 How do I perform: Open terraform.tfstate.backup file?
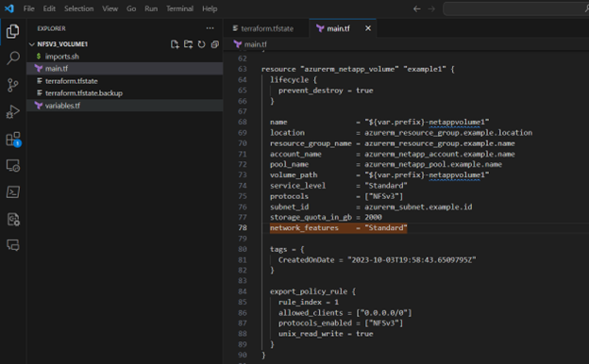point(125,93)
